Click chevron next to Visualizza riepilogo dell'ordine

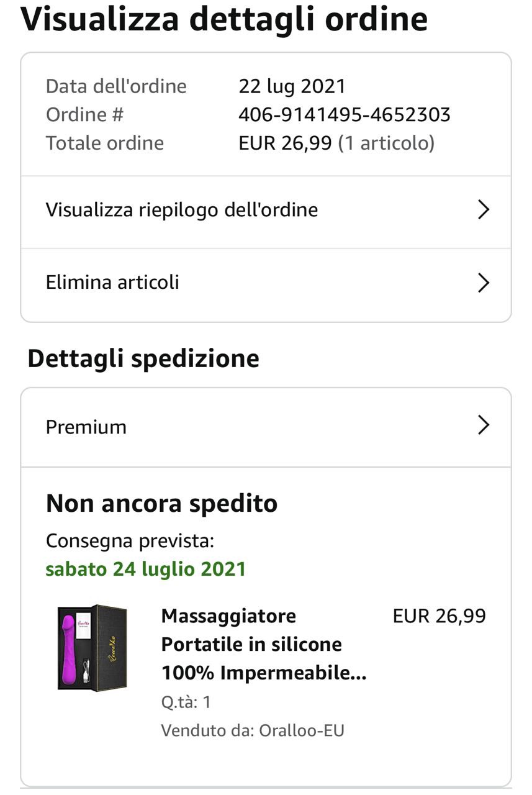click(484, 210)
